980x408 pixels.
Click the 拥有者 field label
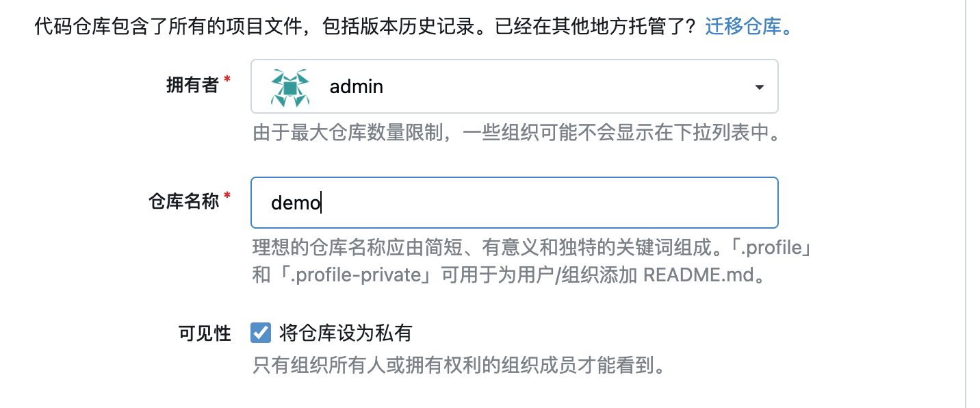pyautogui.click(x=192, y=85)
